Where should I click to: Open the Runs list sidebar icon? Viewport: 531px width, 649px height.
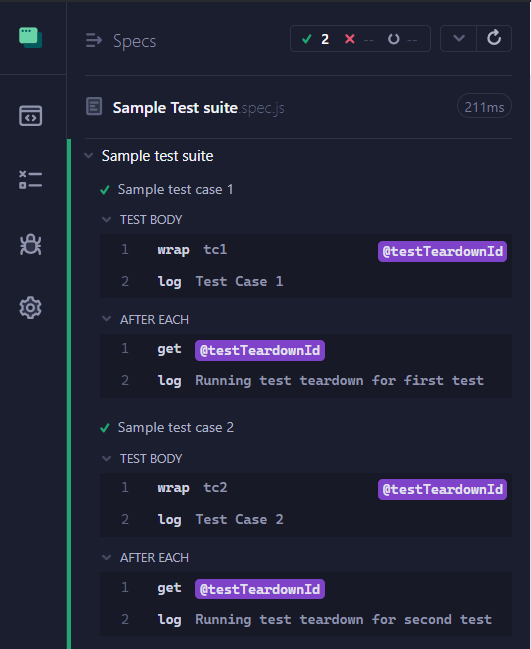[30, 180]
